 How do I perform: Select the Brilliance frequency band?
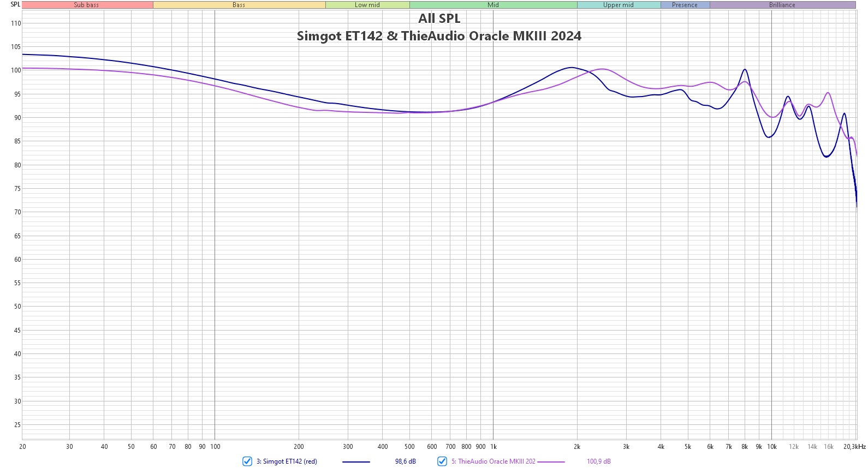point(782,5)
